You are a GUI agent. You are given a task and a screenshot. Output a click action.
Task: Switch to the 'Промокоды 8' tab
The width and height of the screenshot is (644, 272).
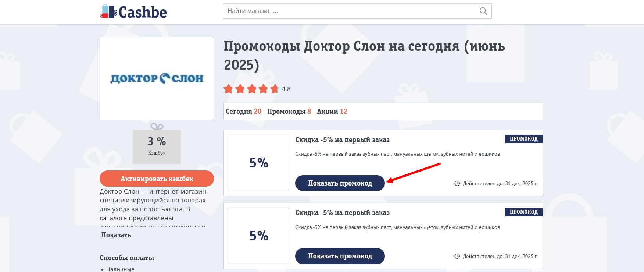[289, 111]
